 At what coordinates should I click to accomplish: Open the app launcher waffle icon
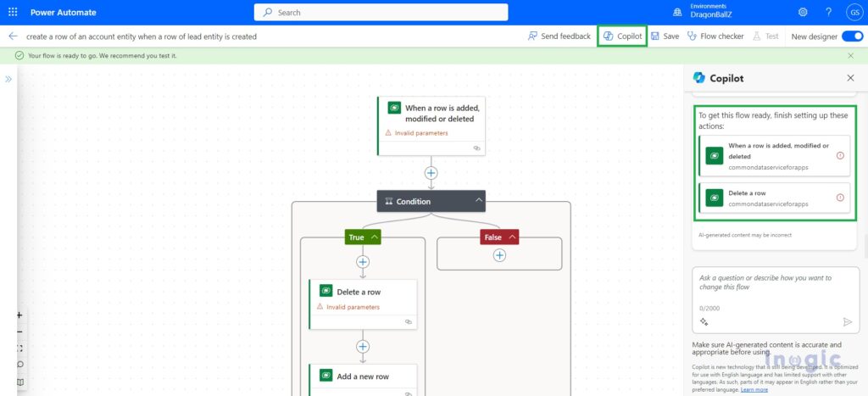click(13, 12)
